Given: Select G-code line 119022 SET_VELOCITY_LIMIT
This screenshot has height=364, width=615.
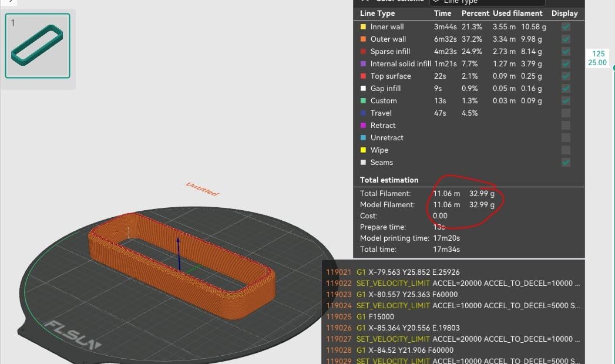Looking at the screenshot, I should pyautogui.click(x=453, y=284).
